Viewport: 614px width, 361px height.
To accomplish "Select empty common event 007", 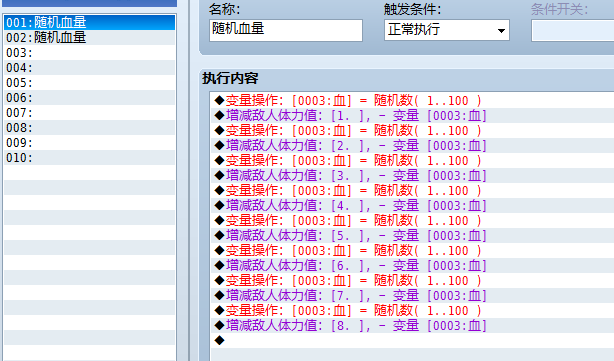I will click(89, 113).
